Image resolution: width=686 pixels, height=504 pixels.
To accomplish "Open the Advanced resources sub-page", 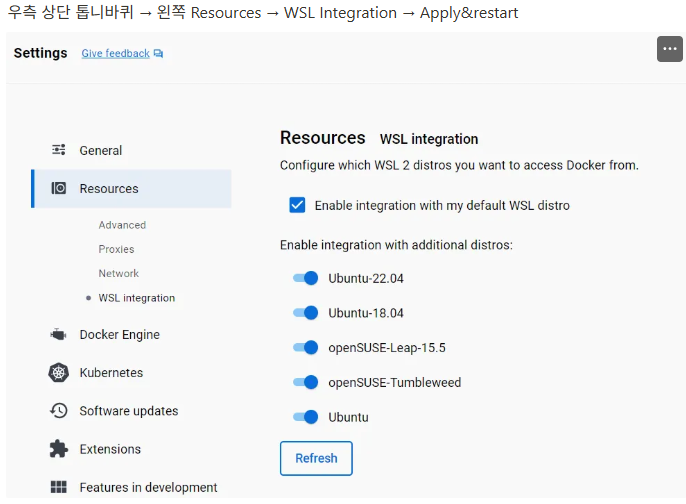I will point(122,225).
